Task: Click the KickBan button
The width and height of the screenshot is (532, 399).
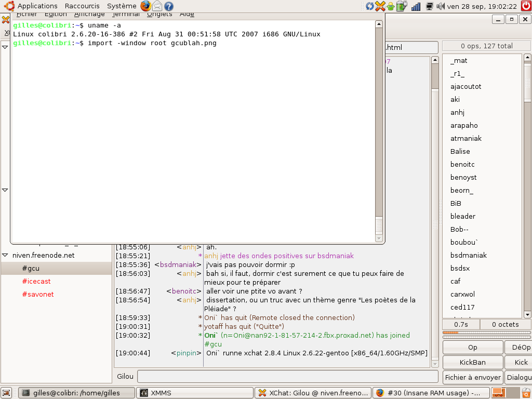Action: coord(472,362)
